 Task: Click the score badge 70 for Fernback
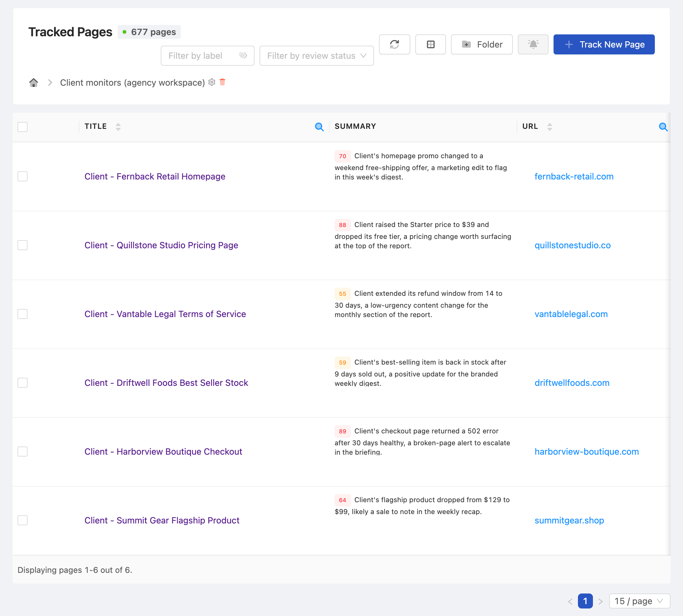tap(342, 156)
